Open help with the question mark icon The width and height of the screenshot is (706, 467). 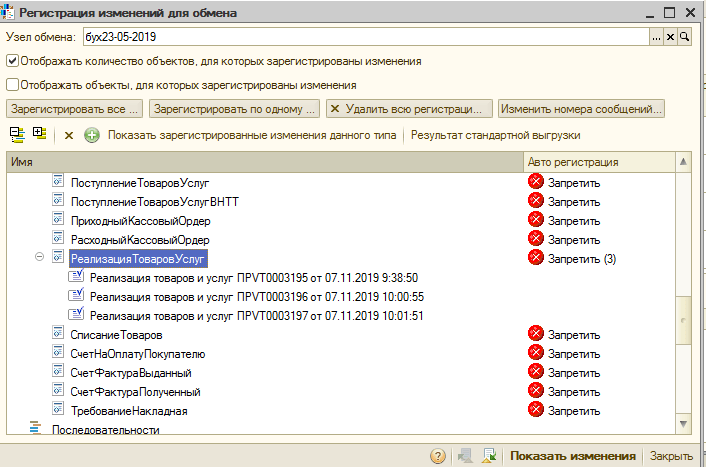tap(438, 456)
